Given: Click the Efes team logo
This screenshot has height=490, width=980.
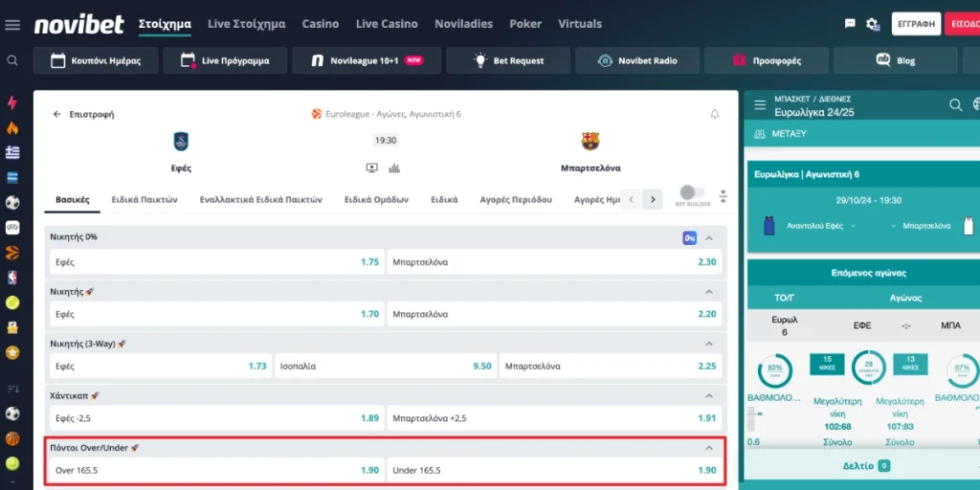Looking at the screenshot, I should [181, 142].
